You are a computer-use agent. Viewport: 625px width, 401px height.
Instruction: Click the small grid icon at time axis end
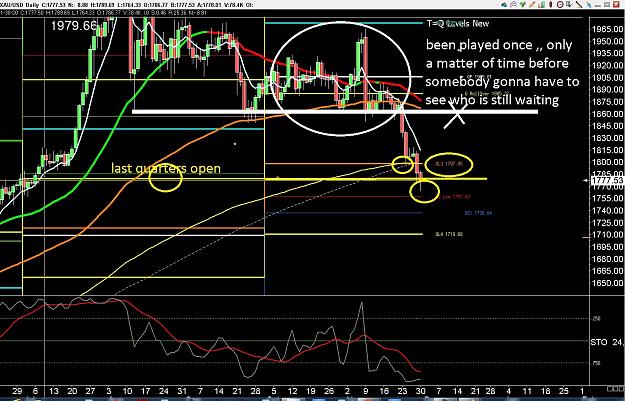tap(615, 389)
